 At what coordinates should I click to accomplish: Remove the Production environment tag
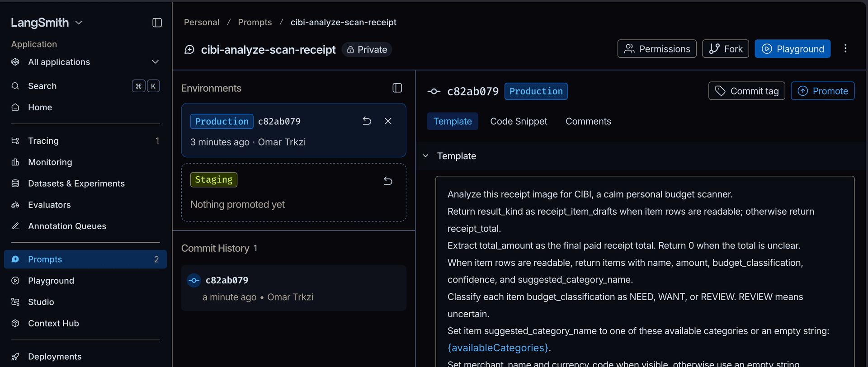click(388, 121)
